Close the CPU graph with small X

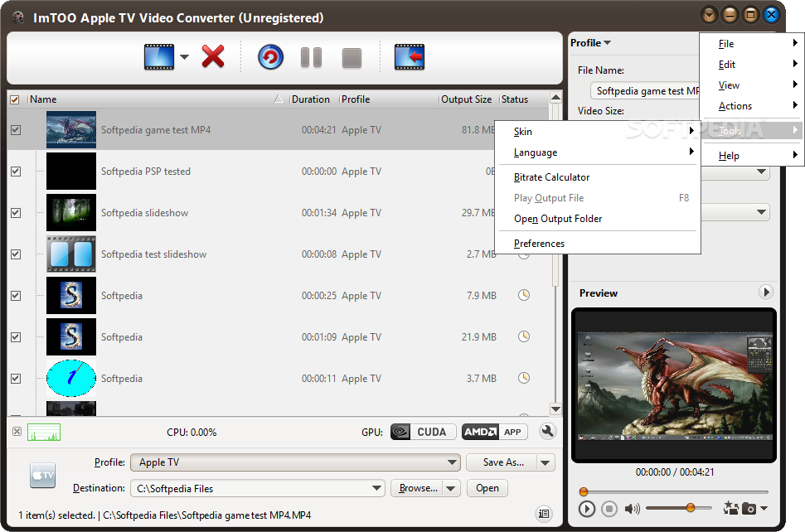pos(17,432)
